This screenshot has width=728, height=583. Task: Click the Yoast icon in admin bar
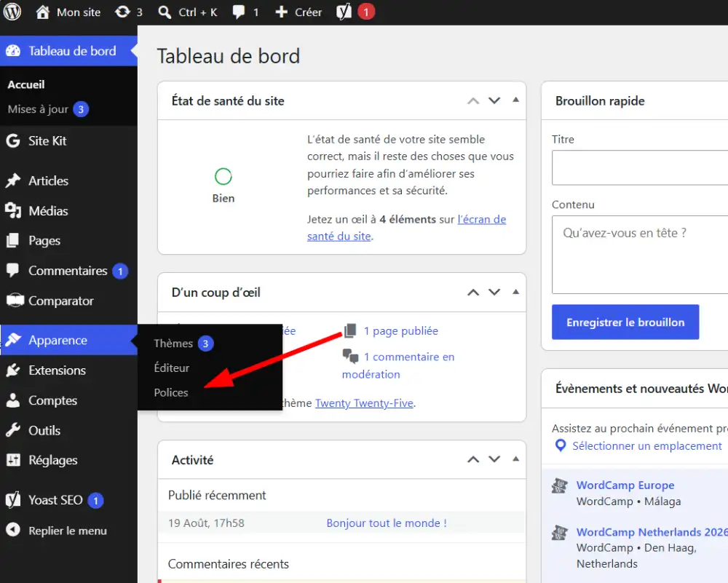[344, 12]
